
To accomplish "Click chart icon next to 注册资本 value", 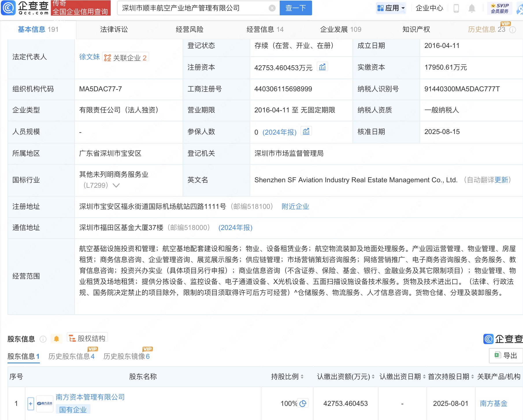I will [322, 67].
